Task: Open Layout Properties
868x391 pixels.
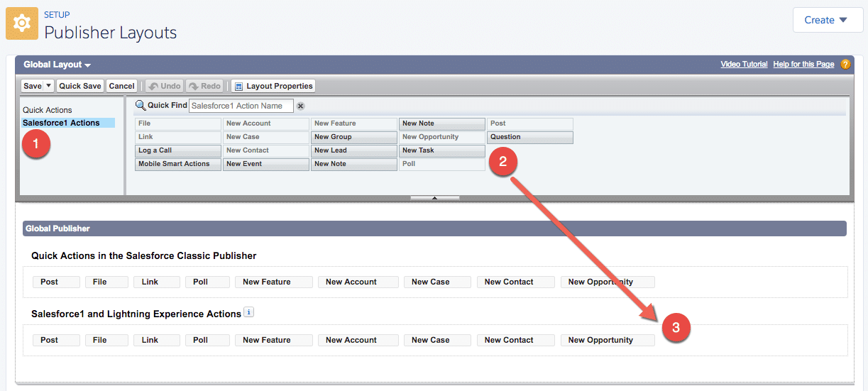Action: point(273,86)
